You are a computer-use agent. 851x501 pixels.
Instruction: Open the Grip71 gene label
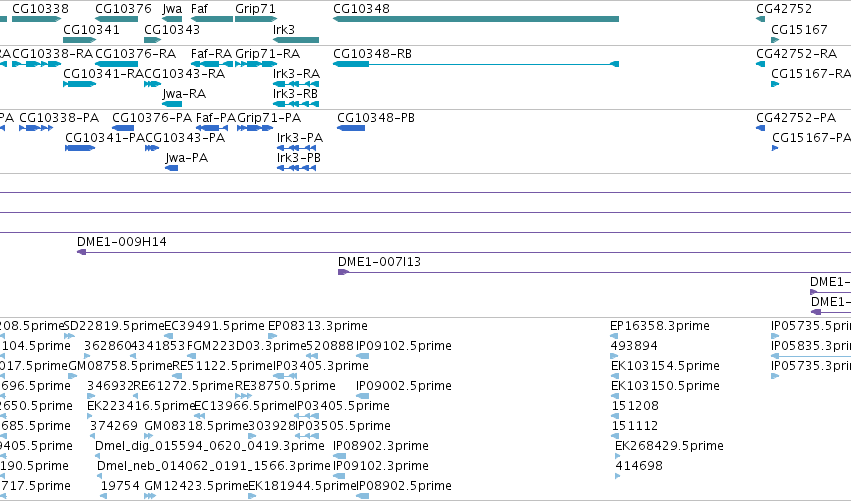point(255,9)
